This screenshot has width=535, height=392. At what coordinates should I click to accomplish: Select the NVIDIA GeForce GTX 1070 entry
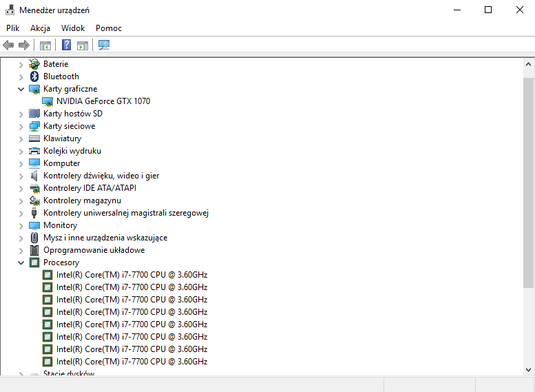(103, 101)
